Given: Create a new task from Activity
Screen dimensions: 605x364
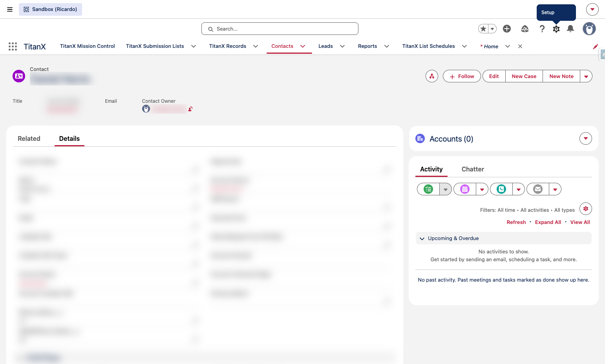Looking at the screenshot, I should point(428,189).
